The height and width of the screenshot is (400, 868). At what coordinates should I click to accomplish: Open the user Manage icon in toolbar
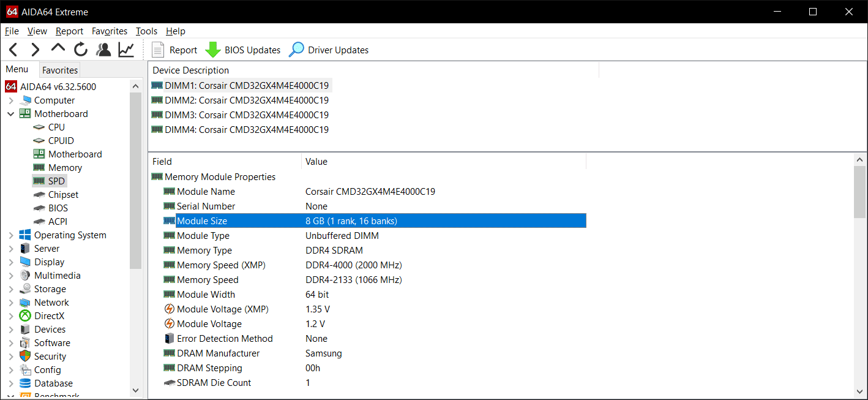(103, 50)
